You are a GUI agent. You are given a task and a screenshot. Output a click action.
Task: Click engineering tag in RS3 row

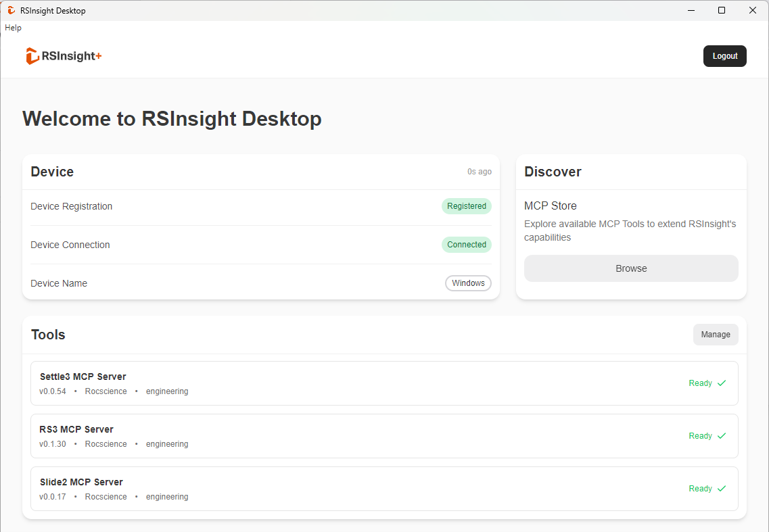[x=167, y=443]
